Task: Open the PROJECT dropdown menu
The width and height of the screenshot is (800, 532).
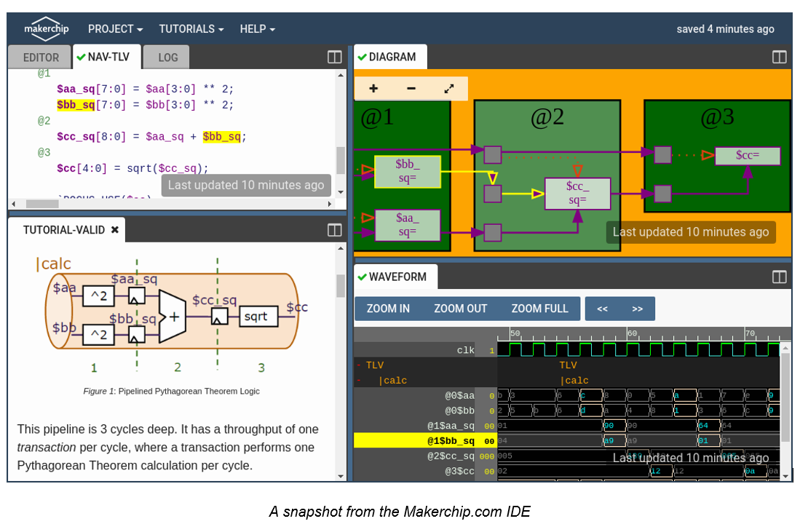Action: (115, 29)
